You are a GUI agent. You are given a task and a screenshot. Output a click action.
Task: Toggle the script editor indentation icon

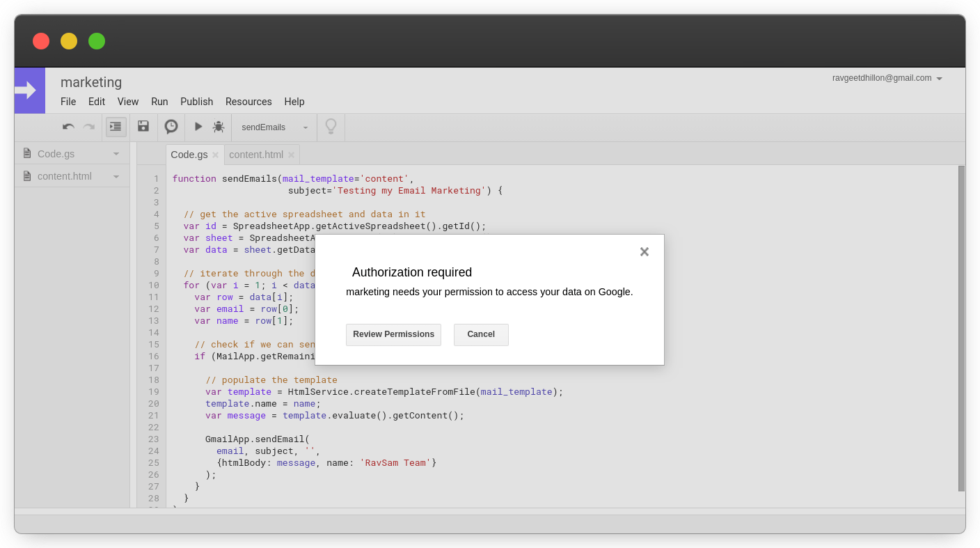(x=116, y=127)
